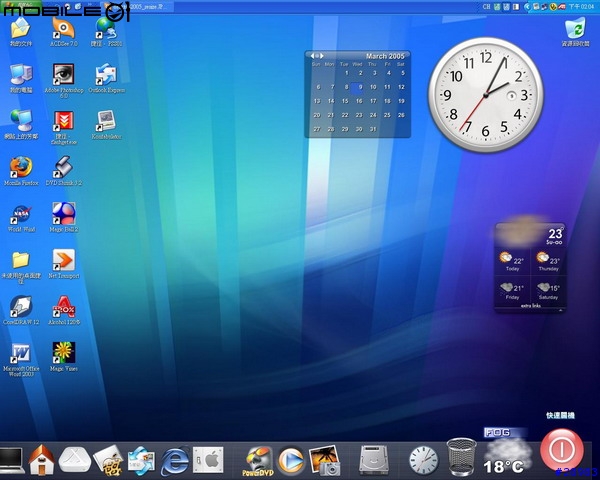The height and width of the screenshot is (480, 600).
Task: Launch Internet Explorer from the dock
Action: [x=174, y=461]
